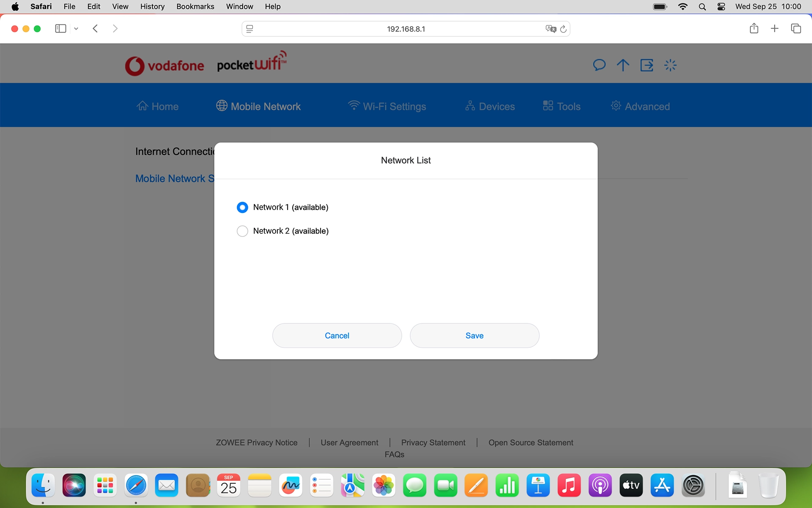The image size is (812, 508).
Task: Open the FAQs link
Action: (x=394, y=454)
